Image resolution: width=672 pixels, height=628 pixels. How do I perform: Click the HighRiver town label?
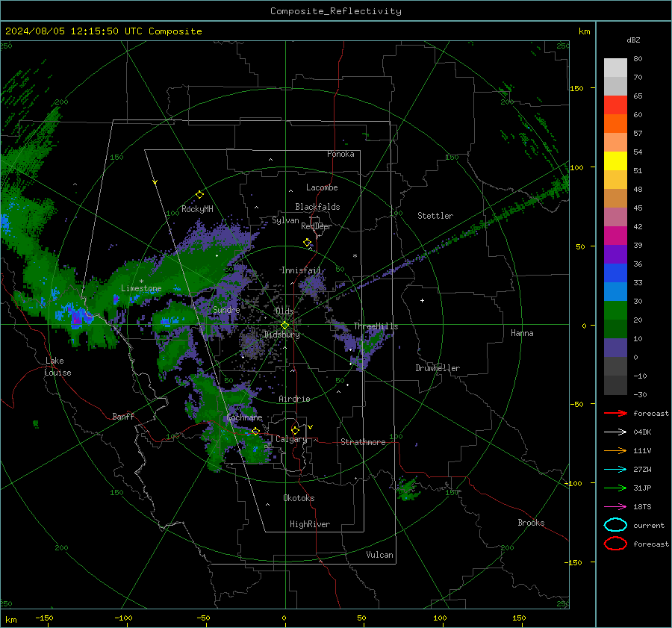point(310,524)
